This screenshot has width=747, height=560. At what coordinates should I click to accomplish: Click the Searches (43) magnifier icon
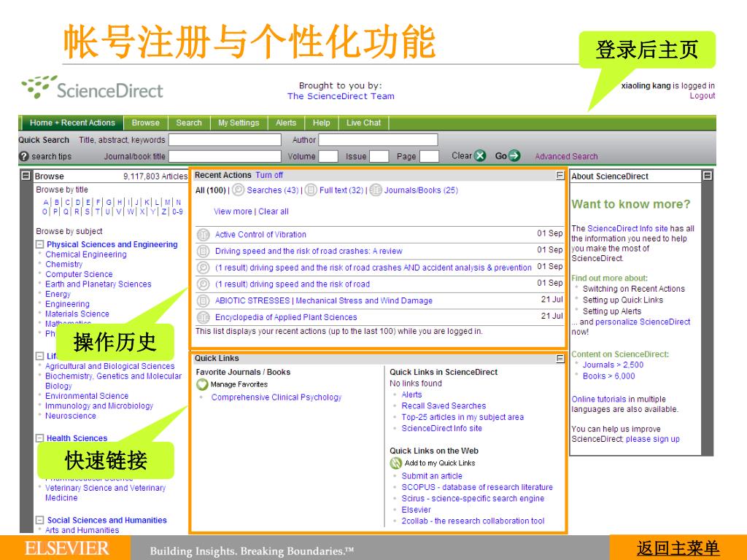point(238,190)
